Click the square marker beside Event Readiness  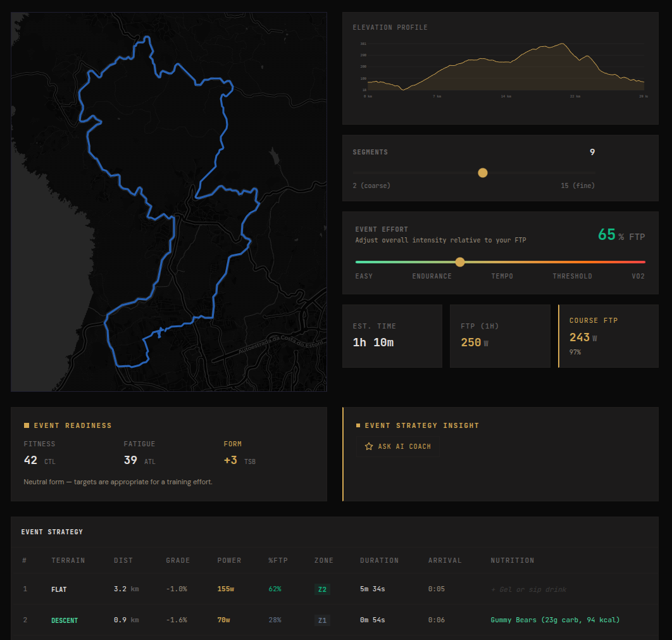pyautogui.click(x=27, y=426)
